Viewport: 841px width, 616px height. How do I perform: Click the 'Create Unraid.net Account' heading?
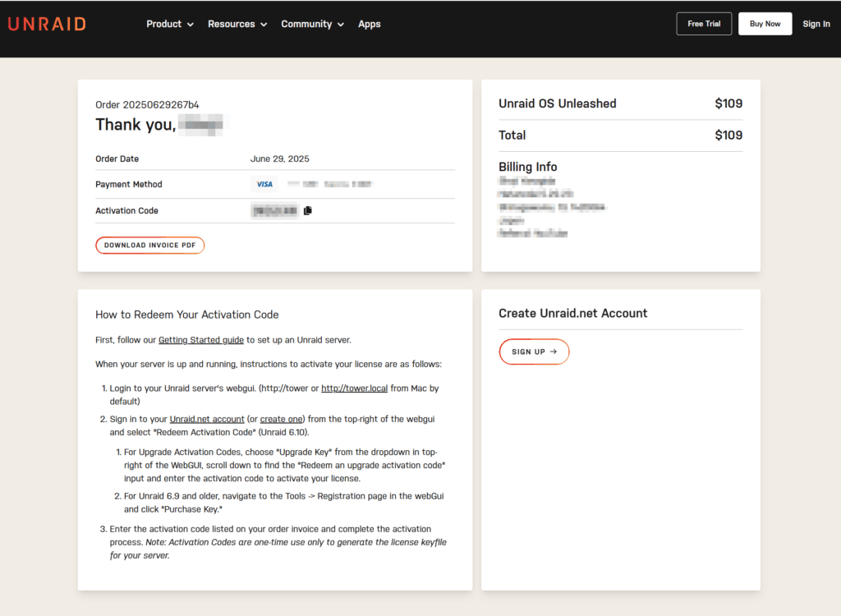(x=572, y=314)
